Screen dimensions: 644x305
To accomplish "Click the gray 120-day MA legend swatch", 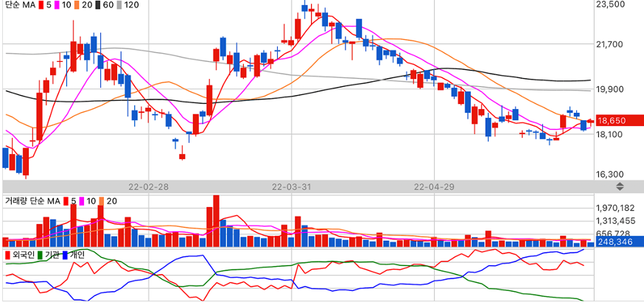I will click(x=119, y=5).
